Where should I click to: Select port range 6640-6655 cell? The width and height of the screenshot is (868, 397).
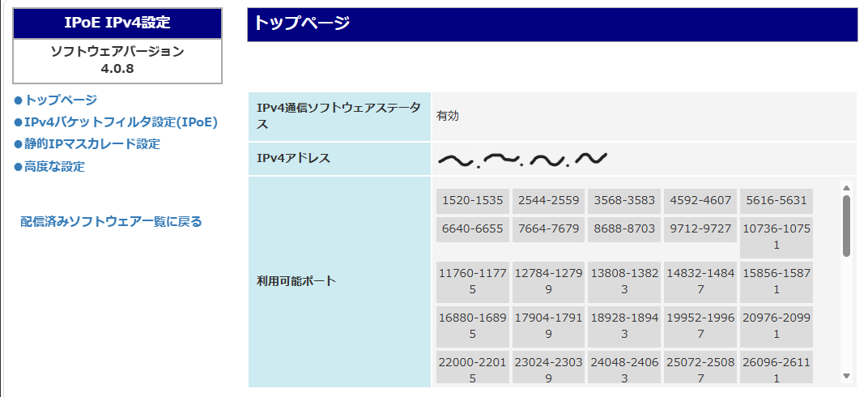(x=472, y=229)
